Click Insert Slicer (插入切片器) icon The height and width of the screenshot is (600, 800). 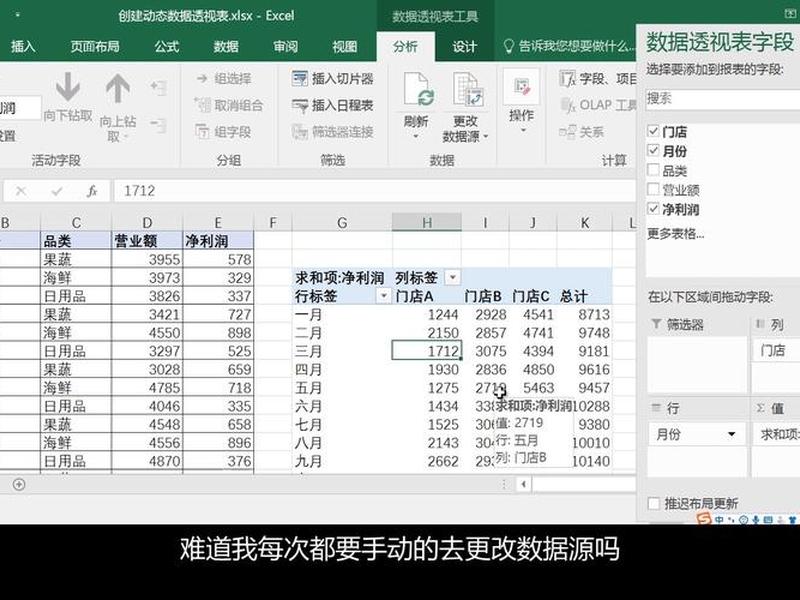299,79
